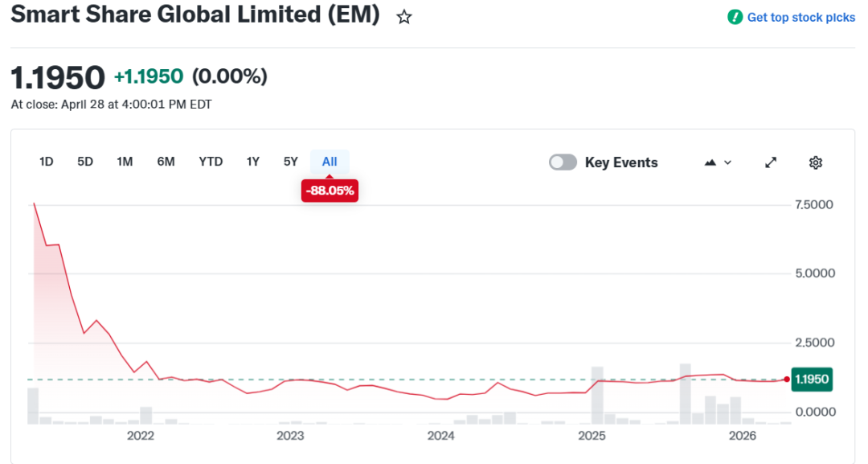Select the 1M time range
Viewport: 868px width, 464px height.
pos(125,162)
